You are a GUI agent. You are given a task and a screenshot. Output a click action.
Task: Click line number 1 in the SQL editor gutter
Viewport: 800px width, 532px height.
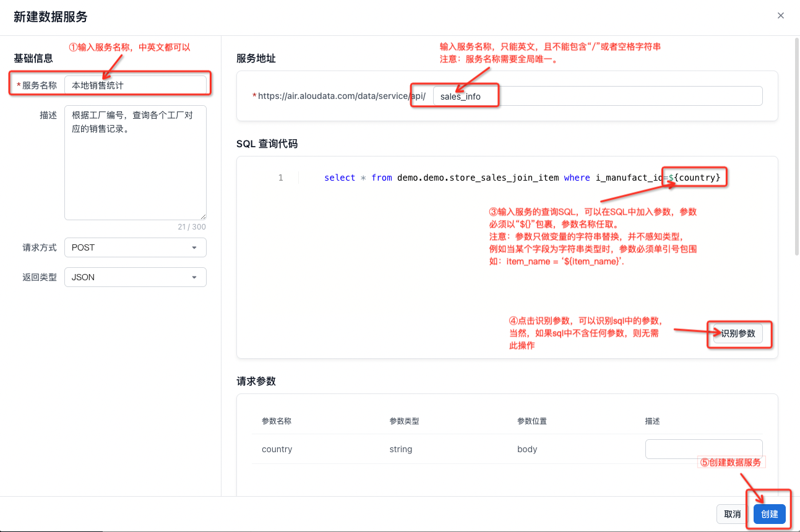click(x=280, y=178)
